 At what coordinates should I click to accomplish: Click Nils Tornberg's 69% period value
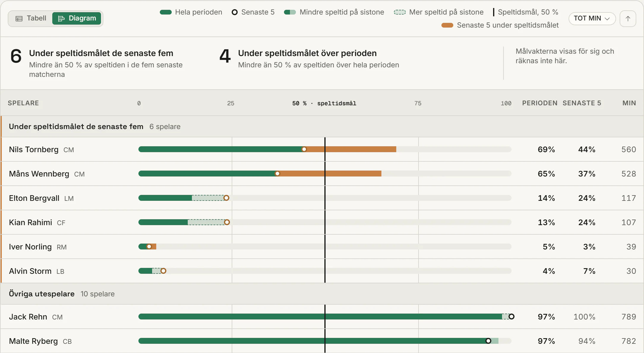point(546,149)
